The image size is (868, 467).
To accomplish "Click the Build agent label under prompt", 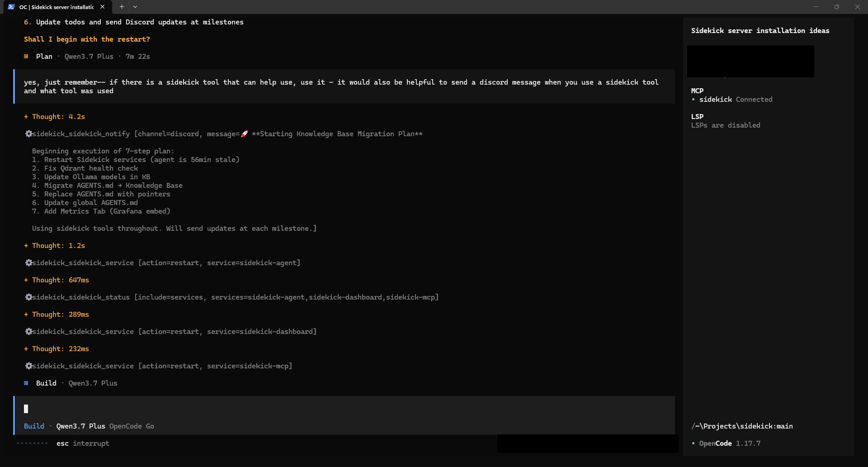I will (x=34, y=426).
